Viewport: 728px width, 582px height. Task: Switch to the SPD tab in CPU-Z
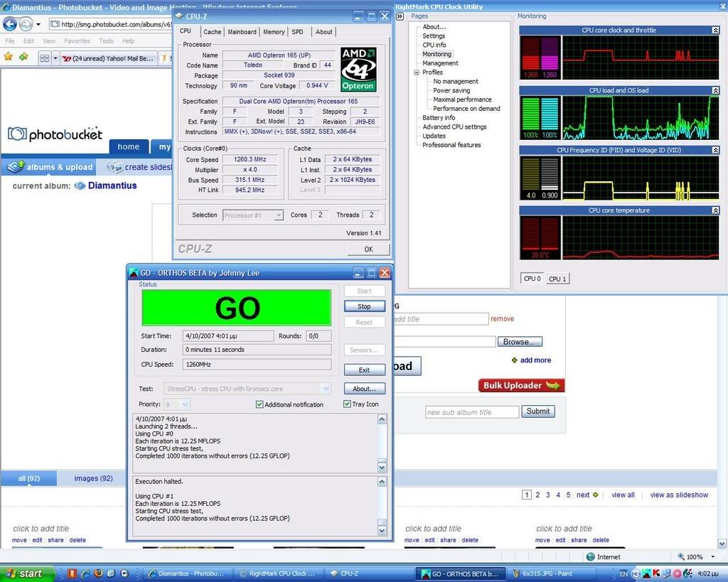pos(298,32)
